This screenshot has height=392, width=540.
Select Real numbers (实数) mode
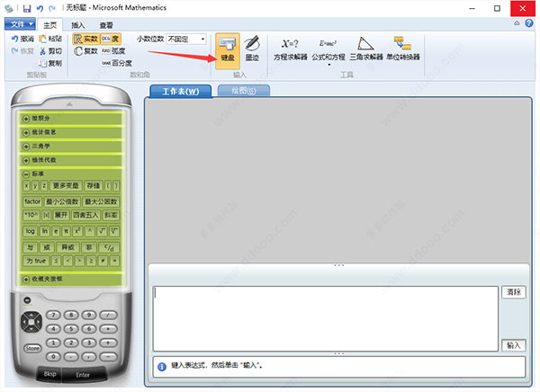coord(86,39)
